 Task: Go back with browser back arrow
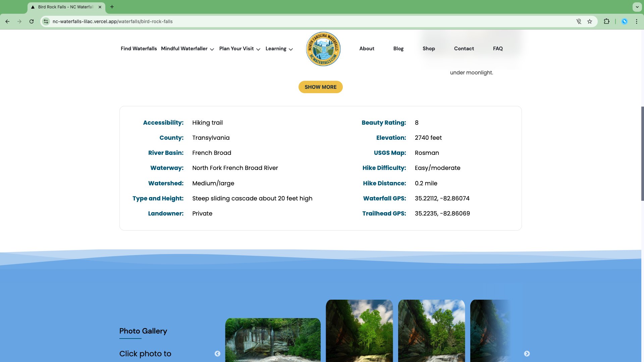pyautogui.click(x=7, y=21)
